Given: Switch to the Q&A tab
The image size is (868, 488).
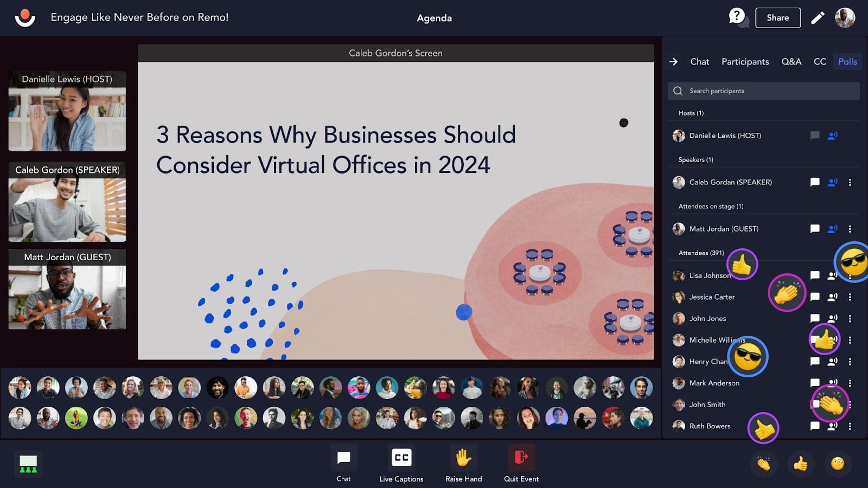Looking at the screenshot, I should (791, 62).
